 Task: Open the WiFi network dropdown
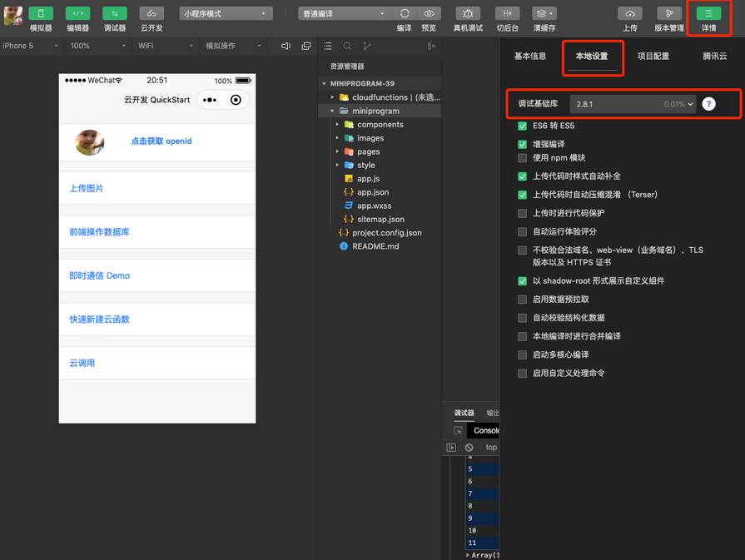click(166, 46)
